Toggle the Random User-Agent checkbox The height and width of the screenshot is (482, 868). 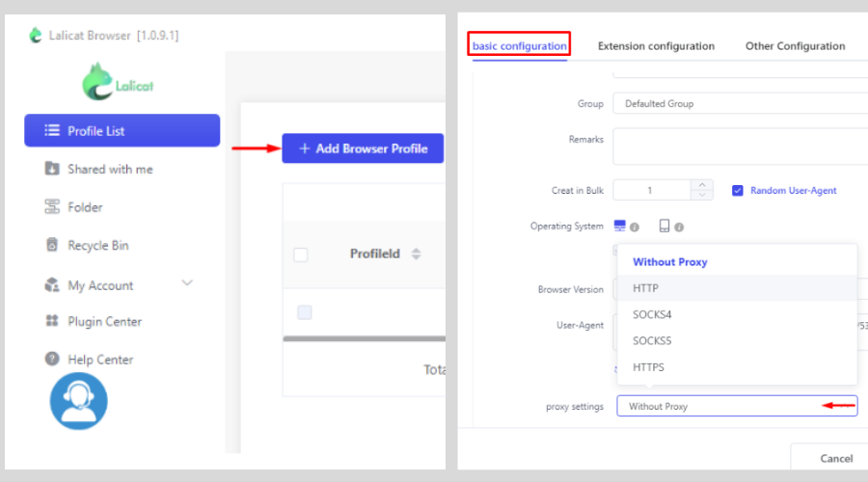click(738, 190)
